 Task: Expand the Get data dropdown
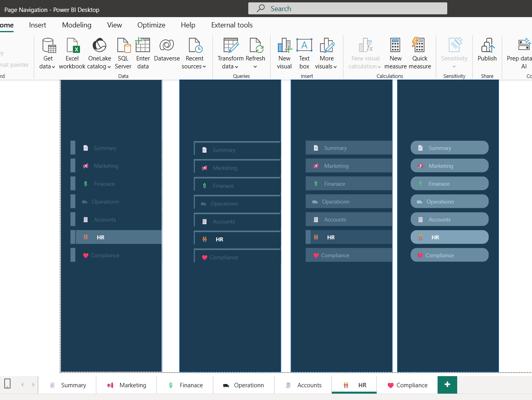[x=47, y=66]
